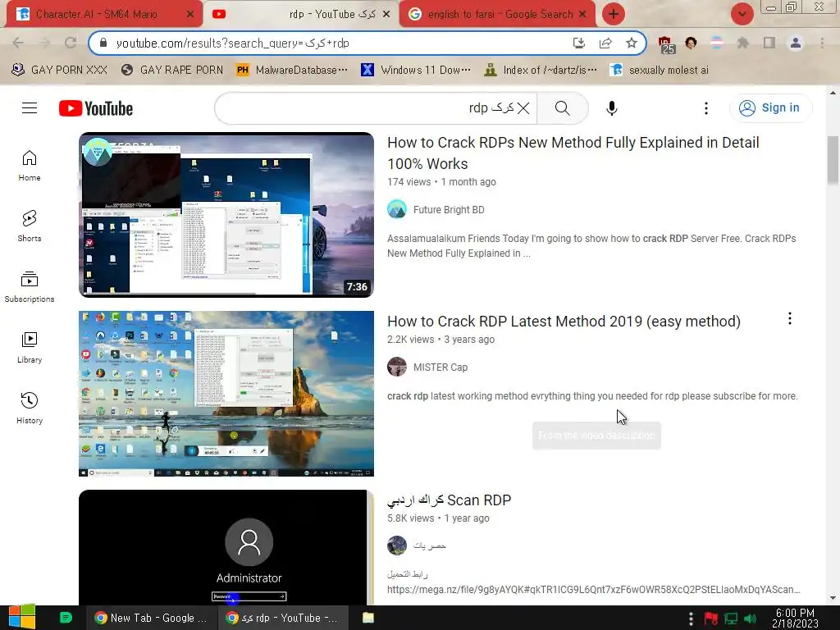
Task: Open a new tab with the plus button
Action: 614,14
